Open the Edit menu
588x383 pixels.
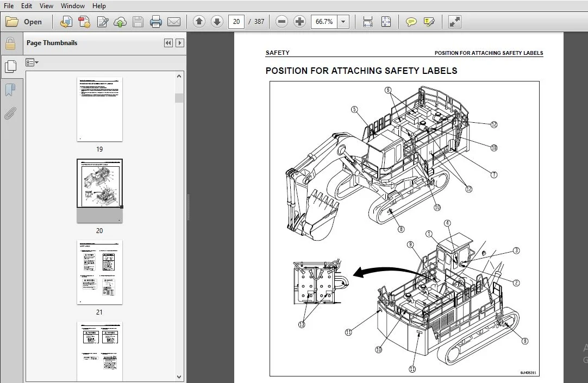click(x=26, y=5)
